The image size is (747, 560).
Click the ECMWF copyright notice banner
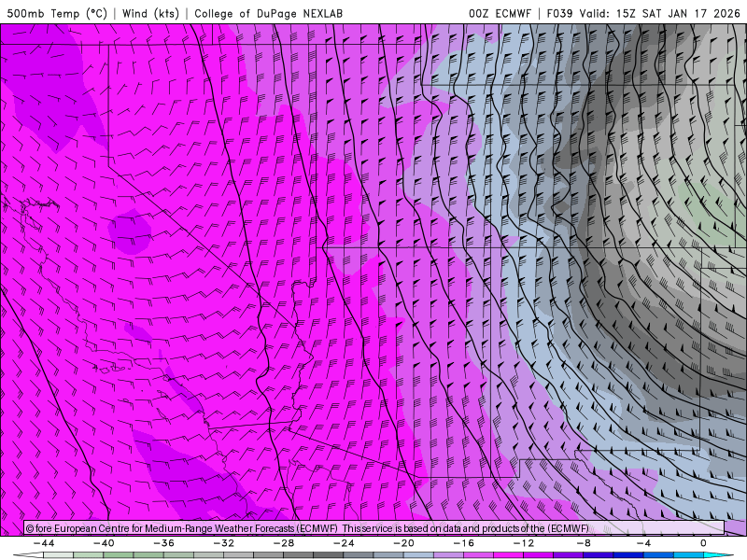pyautogui.click(x=374, y=528)
